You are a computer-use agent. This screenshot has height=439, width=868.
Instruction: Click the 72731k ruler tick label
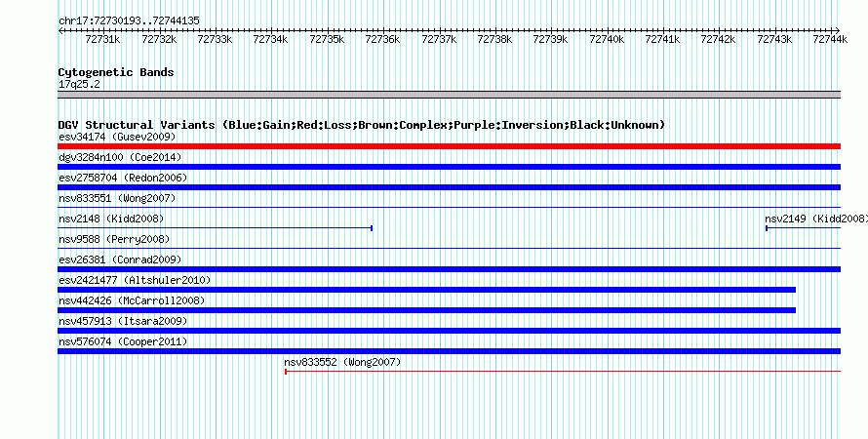[x=103, y=39]
